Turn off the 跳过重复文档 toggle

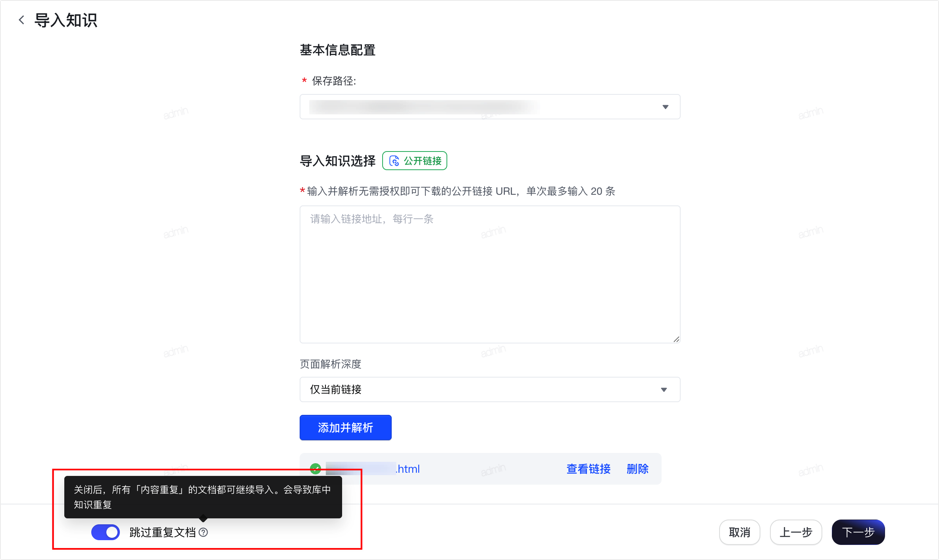pos(106,532)
